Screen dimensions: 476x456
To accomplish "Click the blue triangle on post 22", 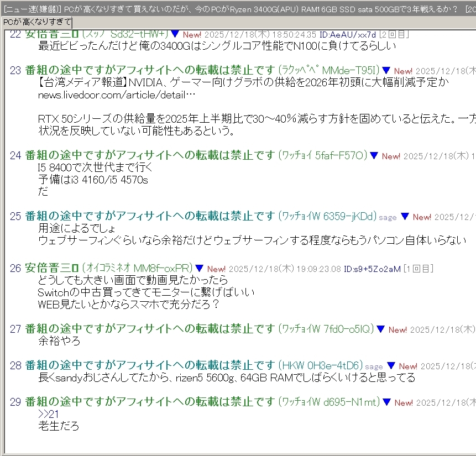I will [175, 34].
